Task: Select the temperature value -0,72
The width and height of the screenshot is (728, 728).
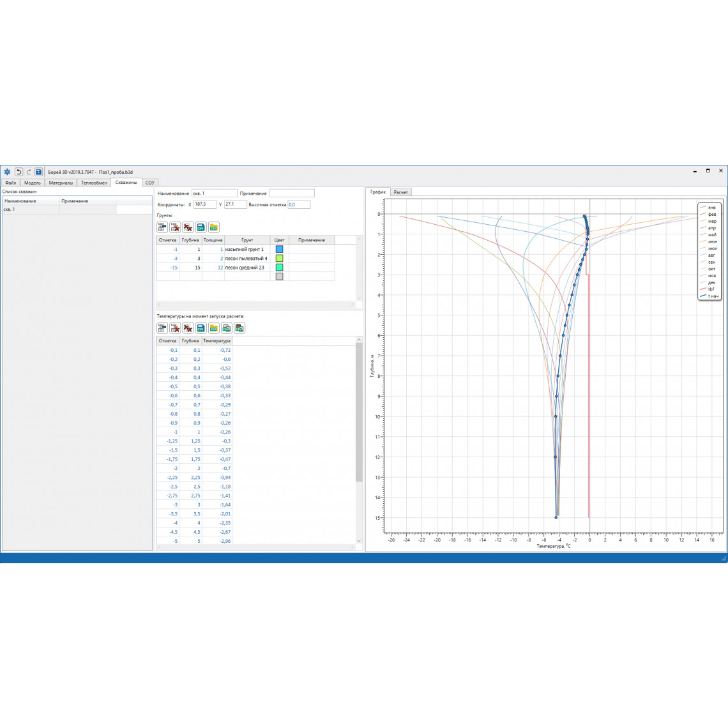Action: tap(217, 350)
